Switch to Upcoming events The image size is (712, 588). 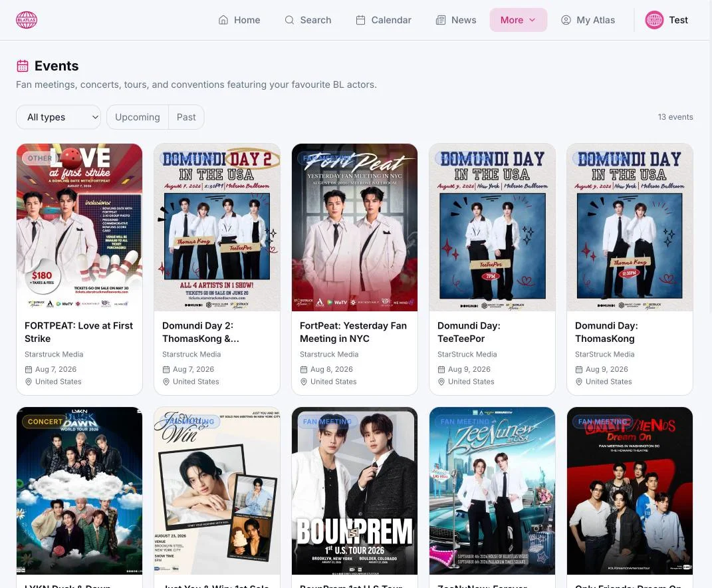point(138,117)
